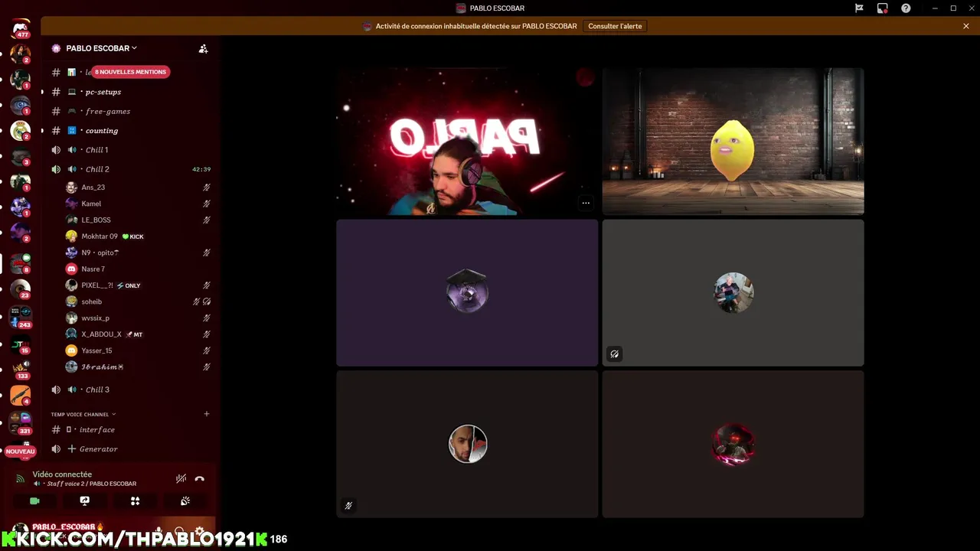Jump to 8 nouvelles mentions
Viewport: 980px width, 551px height.
(130, 72)
